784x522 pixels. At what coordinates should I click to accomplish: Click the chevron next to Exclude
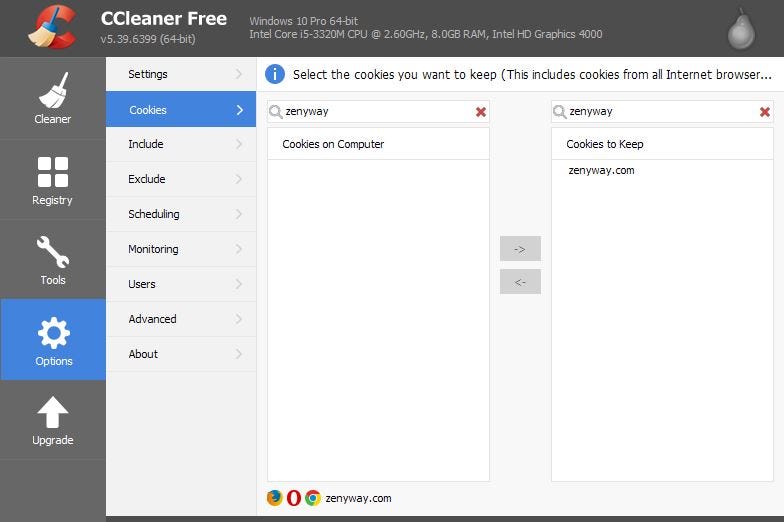[x=239, y=179]
